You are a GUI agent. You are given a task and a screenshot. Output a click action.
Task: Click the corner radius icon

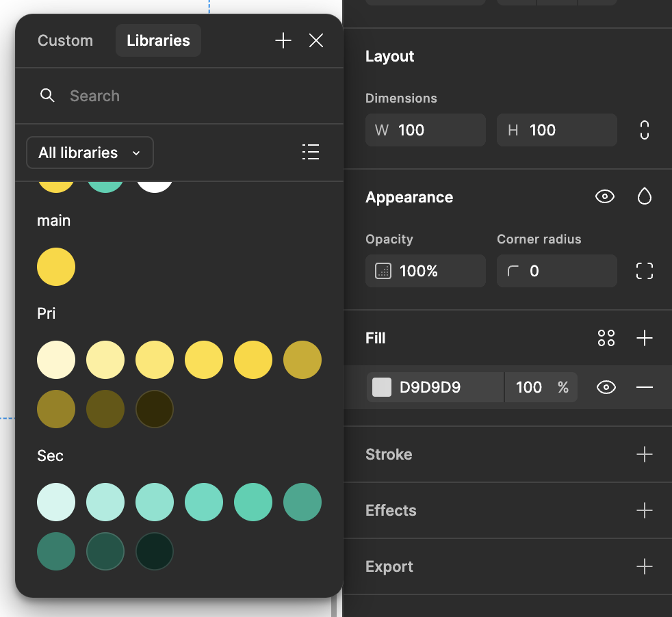click(x=513, y=271)
